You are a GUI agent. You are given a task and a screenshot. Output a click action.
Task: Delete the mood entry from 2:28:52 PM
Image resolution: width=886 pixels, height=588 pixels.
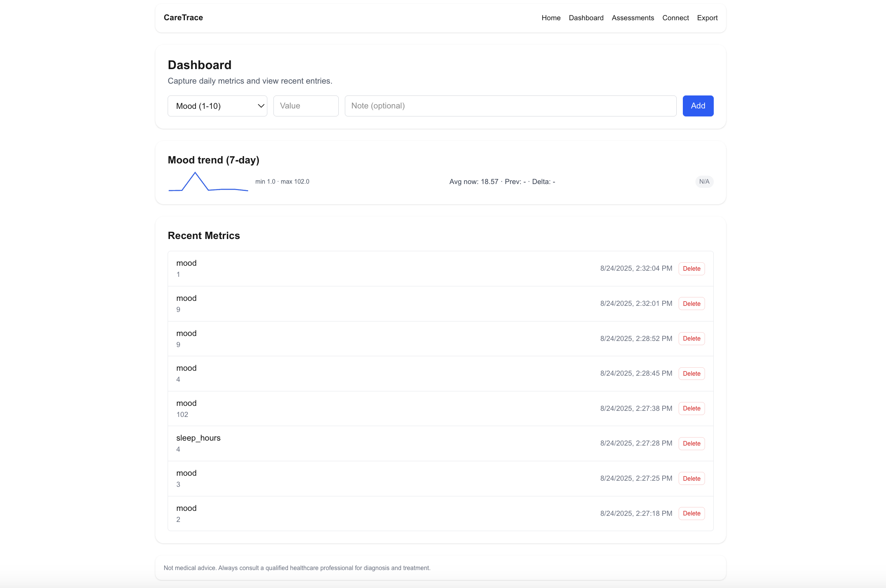[691, 339]
